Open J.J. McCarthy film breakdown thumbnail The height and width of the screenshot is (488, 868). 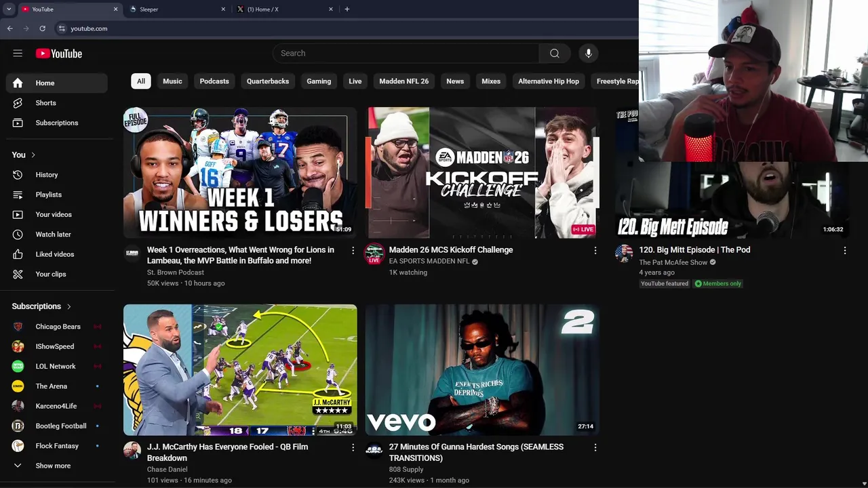pos(240,370)
